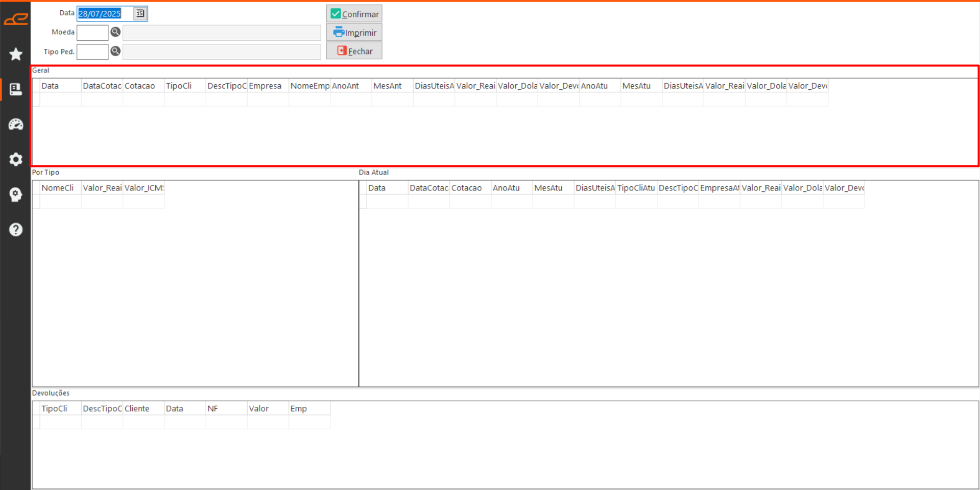Focus the Moeda code input field

pos(92,33)
